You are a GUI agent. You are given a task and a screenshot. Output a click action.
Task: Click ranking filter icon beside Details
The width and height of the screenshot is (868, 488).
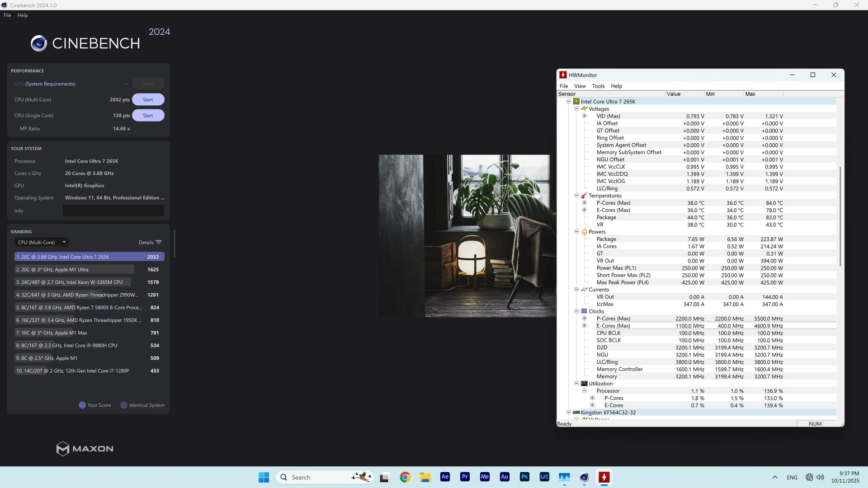[x=159, y=242]
